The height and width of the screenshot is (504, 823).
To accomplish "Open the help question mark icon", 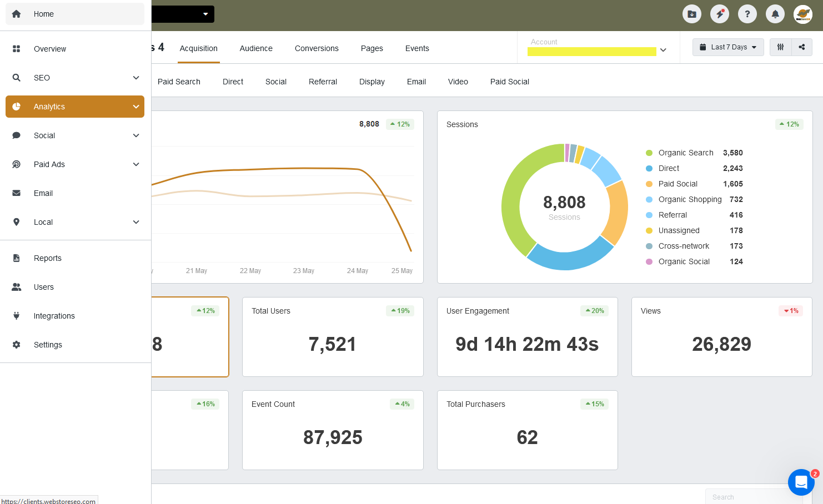I will click(747, 14).
